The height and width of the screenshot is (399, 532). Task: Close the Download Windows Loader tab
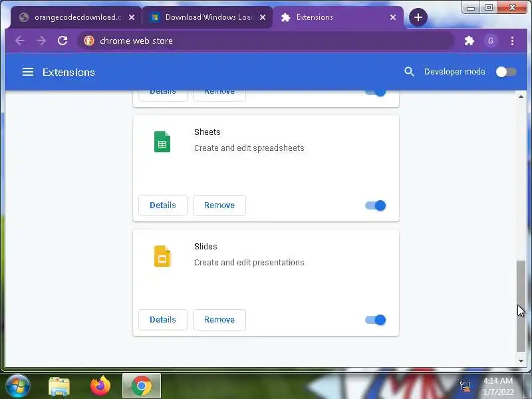click(x=263, y=17)
